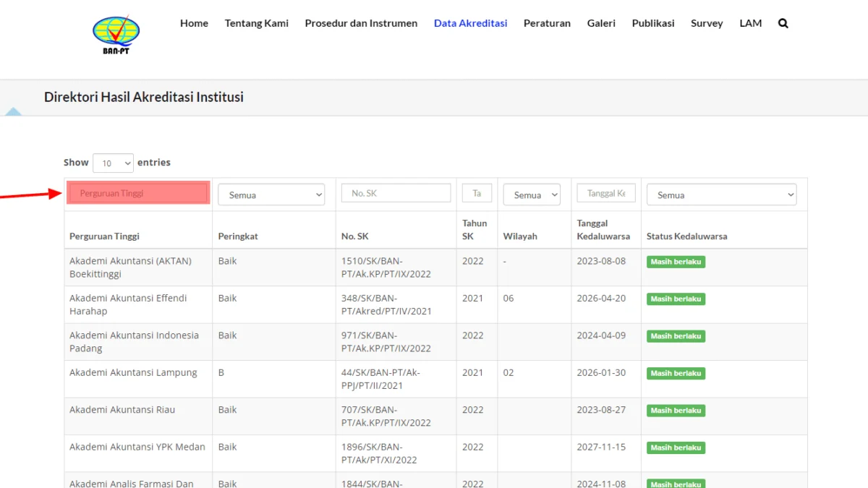Click expiry date 2024-04-09
Viewport: 868px width, 488px height.
(601, 335)
